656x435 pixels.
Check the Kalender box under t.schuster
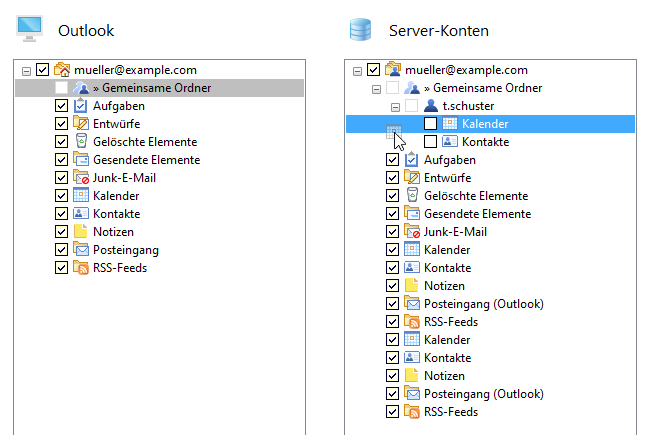pyautogui.click(x=430, y=124)
